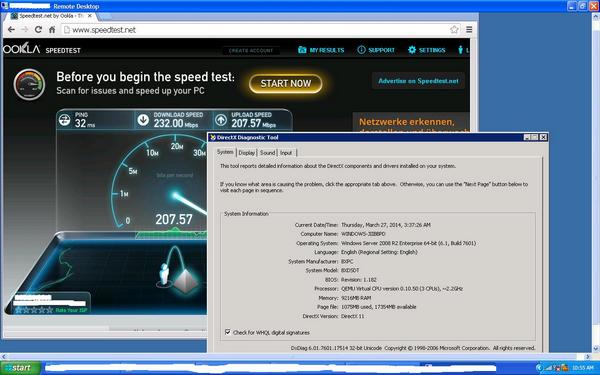Click the taskbar clock showing 10:55 AM
The width and height of the screenshot is (600, 375).
pos(583,368)
